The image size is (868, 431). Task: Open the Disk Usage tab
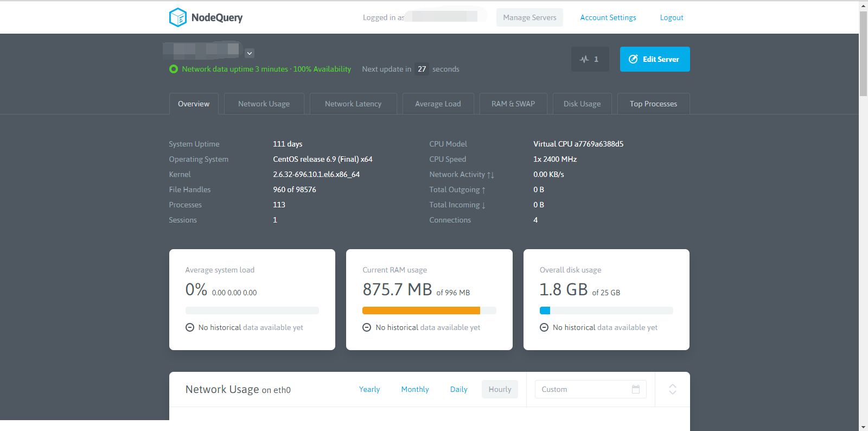coord(582,104)
